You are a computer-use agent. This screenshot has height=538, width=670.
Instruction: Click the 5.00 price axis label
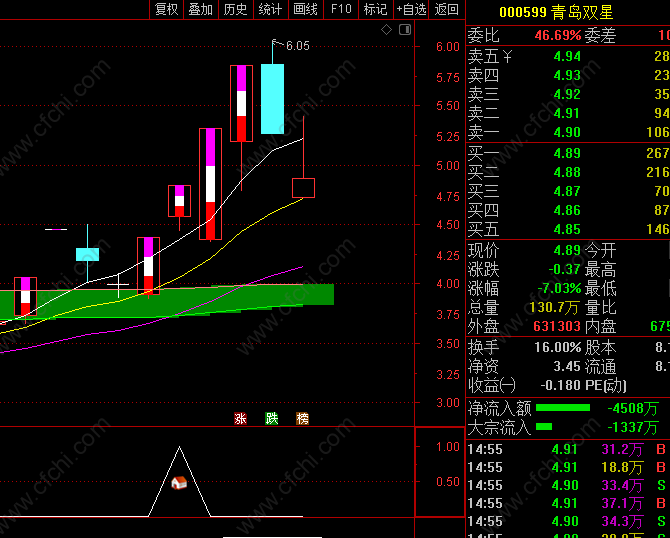click(447, 166)
